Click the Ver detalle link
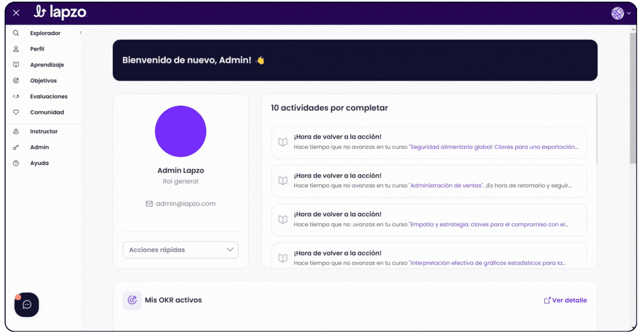 tap(565, 300)
